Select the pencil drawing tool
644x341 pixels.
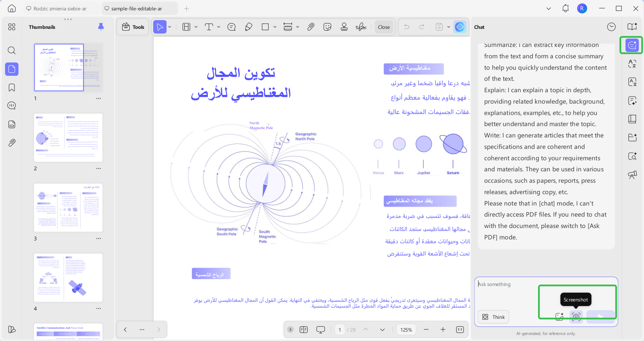(x=248, y=27)
